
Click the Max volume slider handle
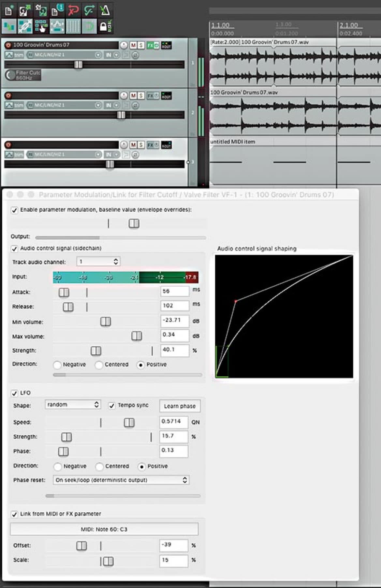(x=137, y=336)
